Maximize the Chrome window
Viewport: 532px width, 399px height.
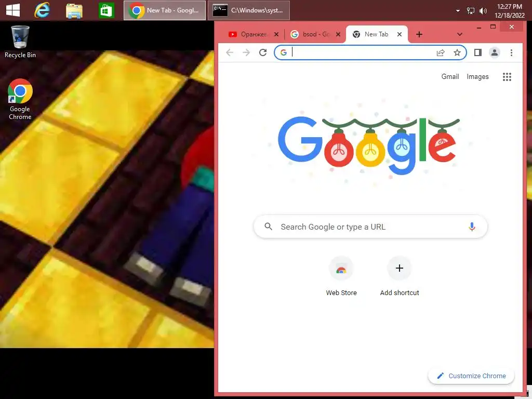[x=493, y=27]
